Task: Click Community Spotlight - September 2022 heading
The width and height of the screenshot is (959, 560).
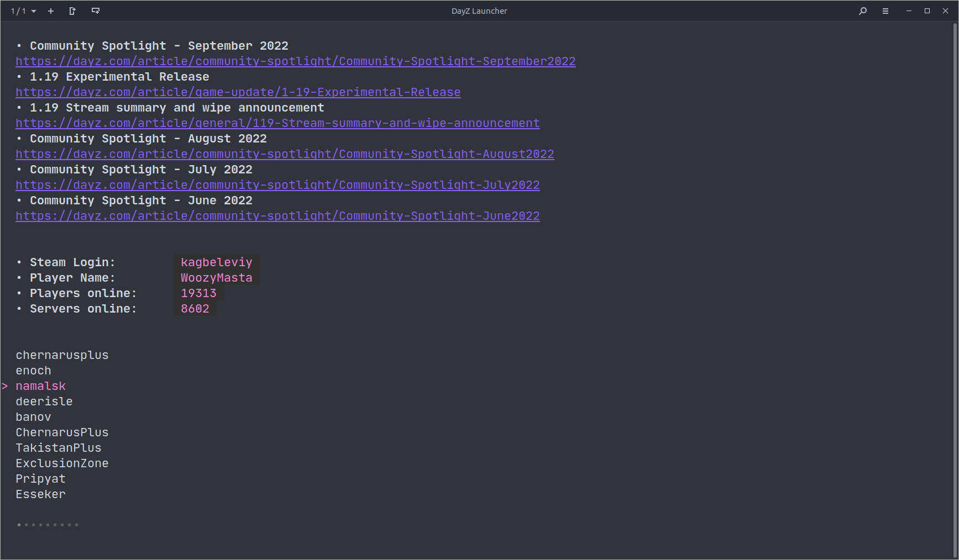Action: [x=159, y=46]
